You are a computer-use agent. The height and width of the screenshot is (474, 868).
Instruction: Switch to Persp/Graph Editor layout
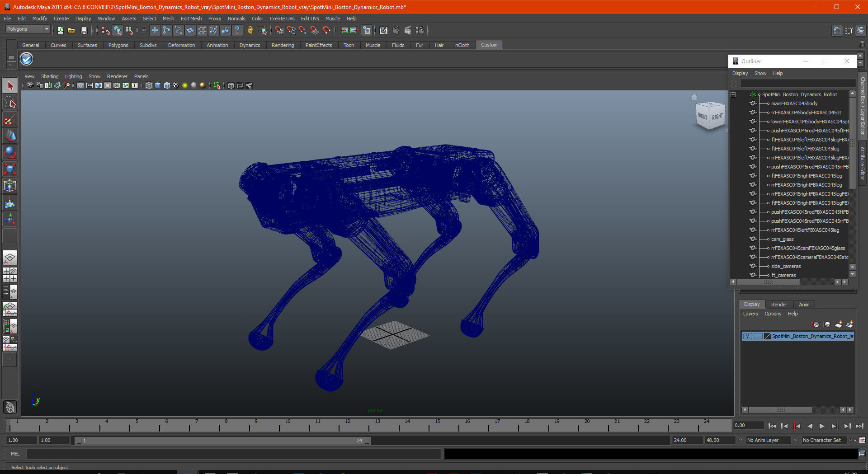pos(10,309)
